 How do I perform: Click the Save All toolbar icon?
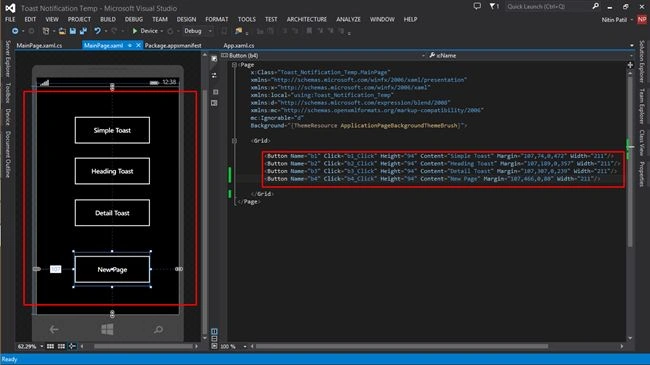coord(83,31)
